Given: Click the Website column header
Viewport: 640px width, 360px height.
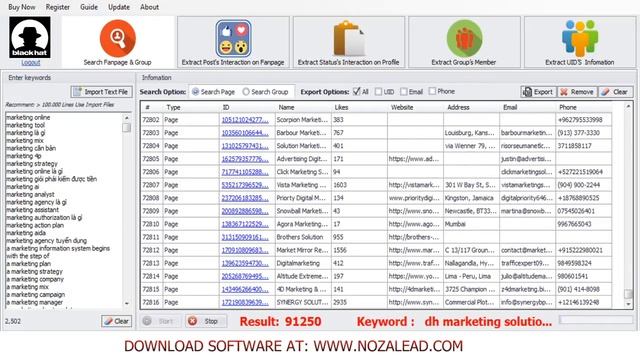Looking at the screenshot, I should point(415,107).
